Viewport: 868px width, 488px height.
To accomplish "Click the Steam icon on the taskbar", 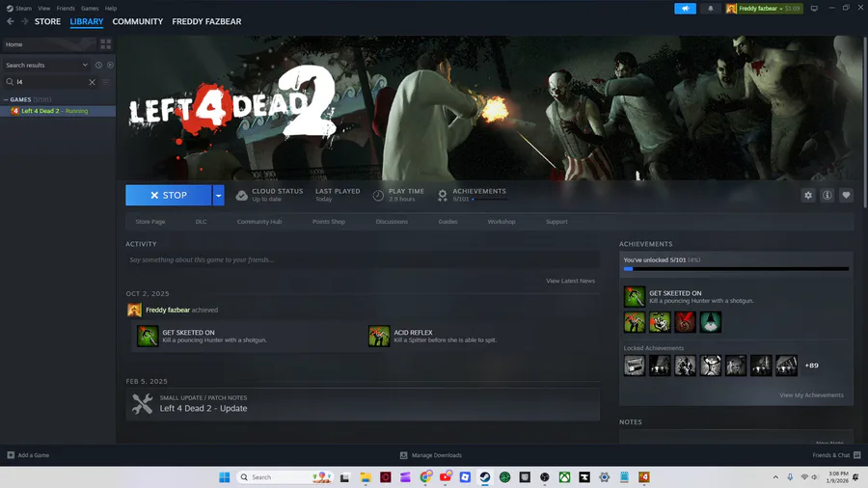I will pyautogui.click(x=485, y=477).
